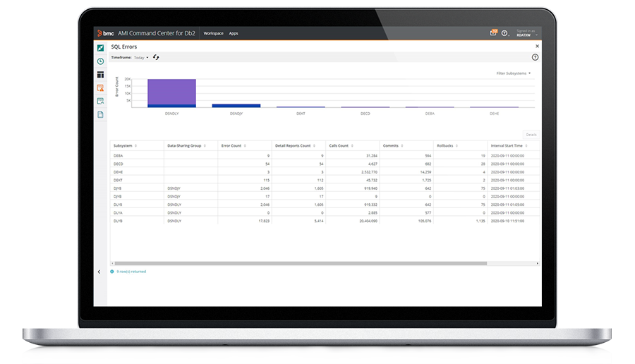Open the dashboard layout icon in sidebar
Viewport: 635px width, 364px height.
tap(100, 75)
